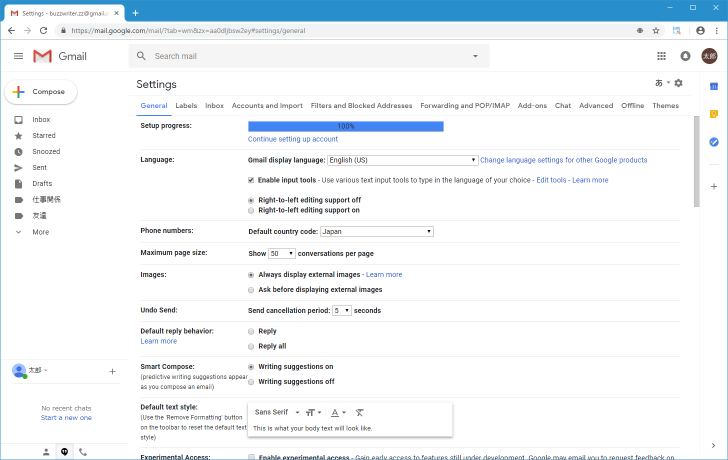Switch to Accounts and Import tab

click(x=267, y=106)
